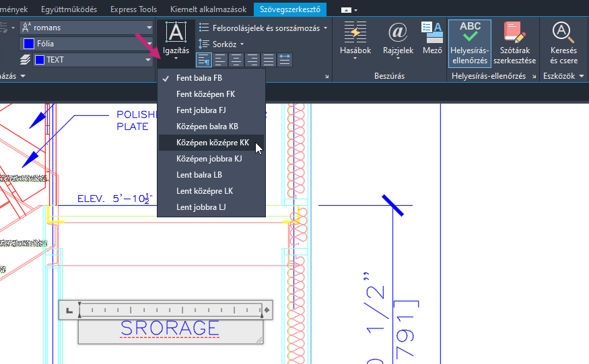The width and height of the screenshot is (589, 364).
Task: Click the blue Fólia color swatch
Action: 28,44
